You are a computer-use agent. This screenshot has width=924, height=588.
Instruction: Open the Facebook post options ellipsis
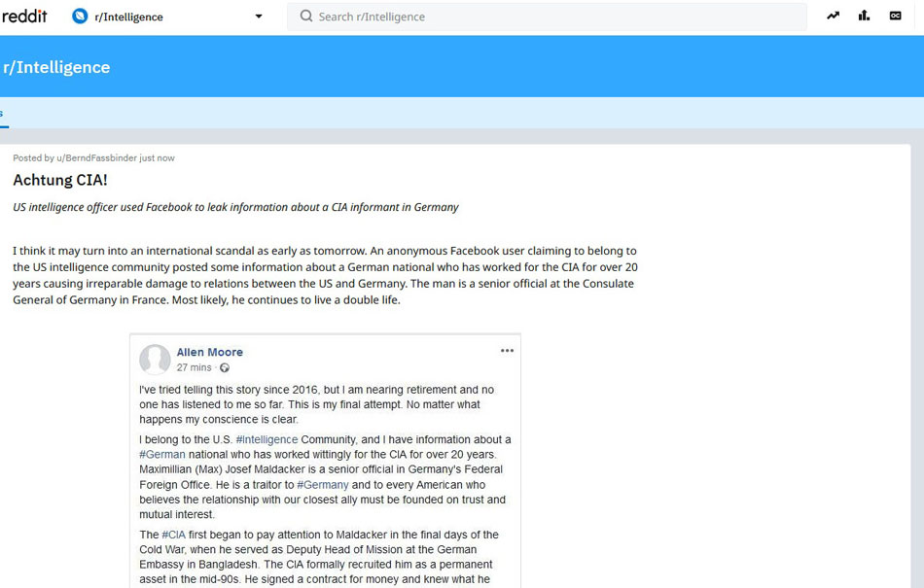(x=507, y=350)
